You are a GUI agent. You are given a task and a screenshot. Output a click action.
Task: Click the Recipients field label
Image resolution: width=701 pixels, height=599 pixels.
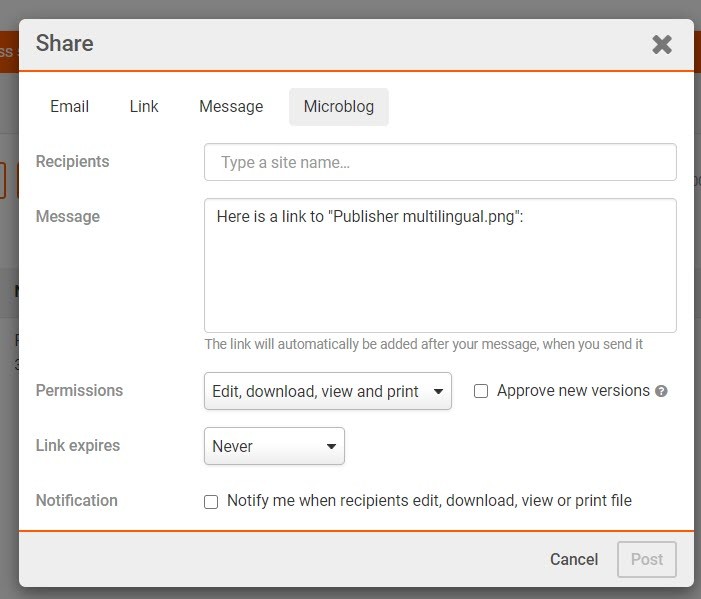[72, 162]
